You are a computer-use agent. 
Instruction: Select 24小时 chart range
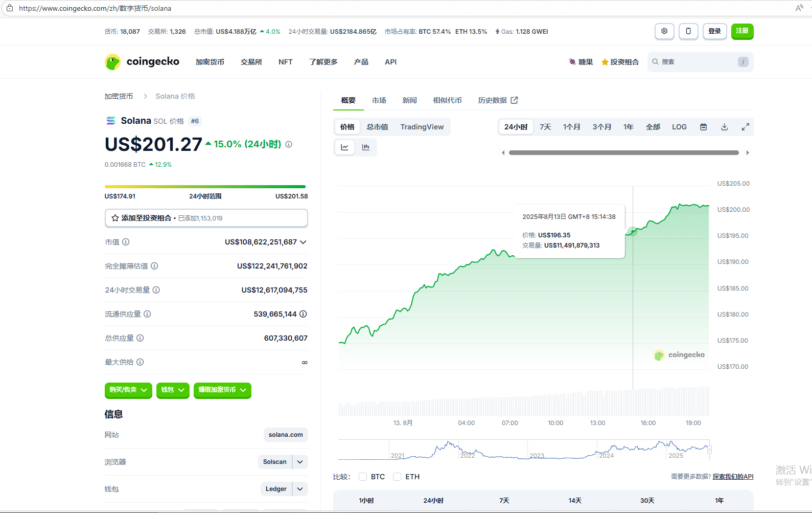[x=516, y=127]
